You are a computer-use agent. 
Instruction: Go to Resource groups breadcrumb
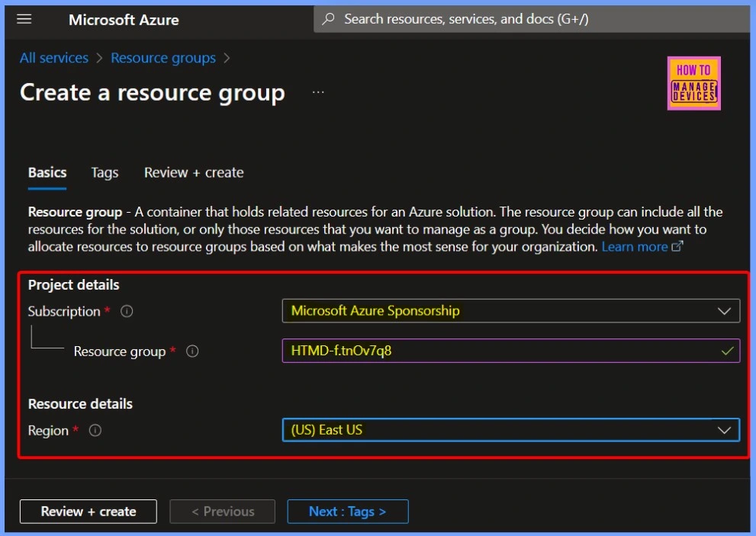tap(163, 58)
